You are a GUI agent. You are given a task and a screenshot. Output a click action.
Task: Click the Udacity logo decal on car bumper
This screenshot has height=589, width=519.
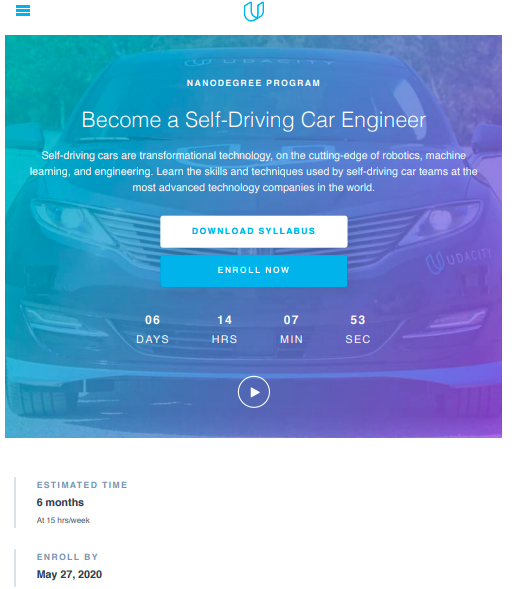(459, 260)
